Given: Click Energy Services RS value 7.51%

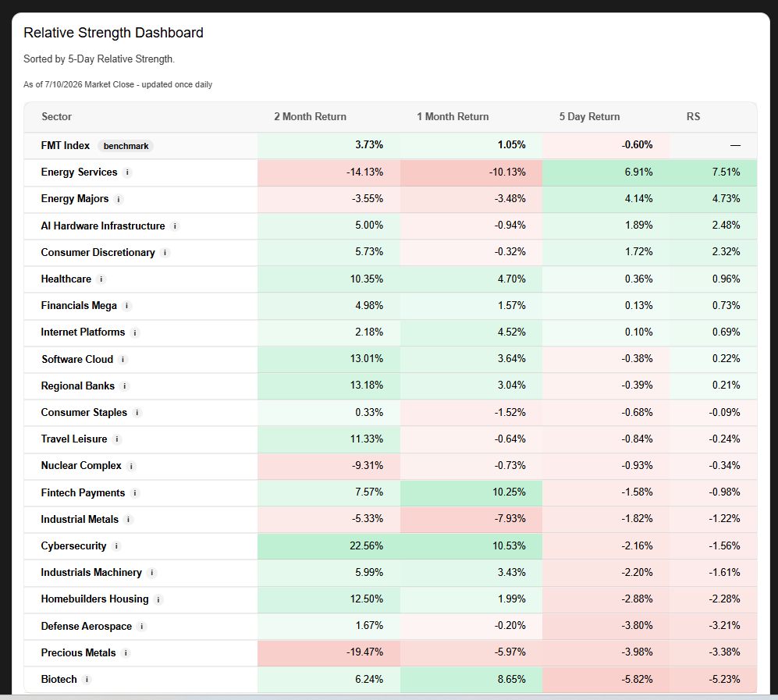Looking at the screenshot, I should pos(726,172).
